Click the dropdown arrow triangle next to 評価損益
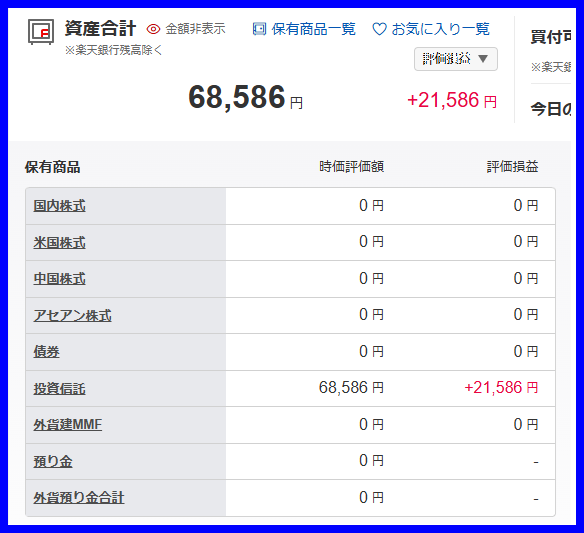This screenshot has height=533, width=584. coord(483,59)
